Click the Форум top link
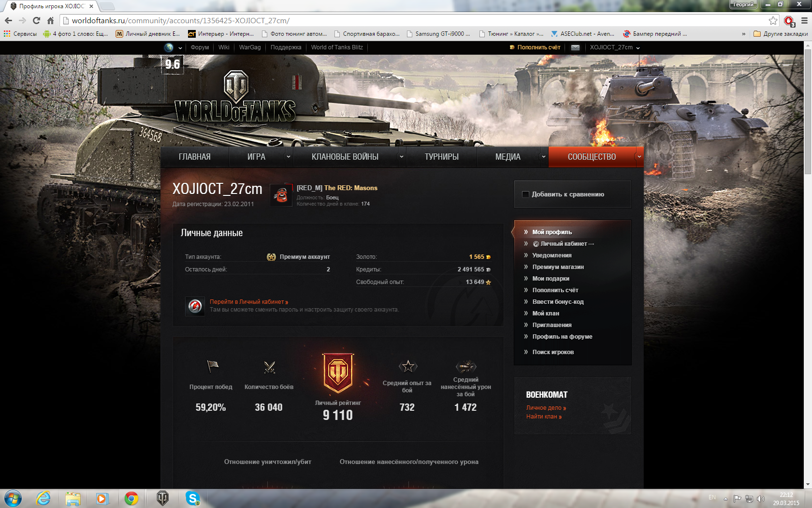The image size is (812, 508). click(200, 47)
